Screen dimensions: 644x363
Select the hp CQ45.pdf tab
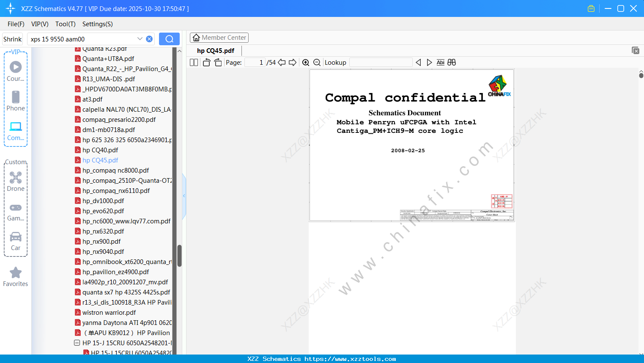pyautogui.click(x=216, y=50)
